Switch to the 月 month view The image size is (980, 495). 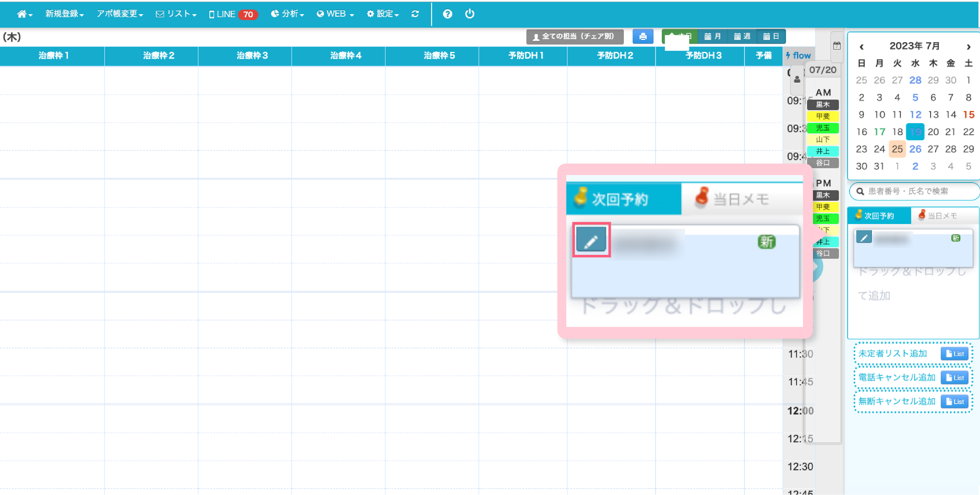(x=713, y=36)
